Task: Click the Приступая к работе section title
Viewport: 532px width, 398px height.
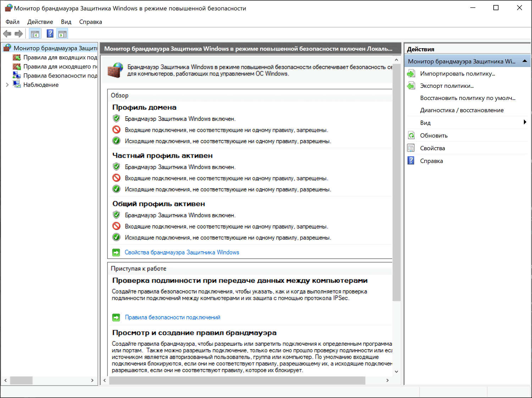Action: click(138, 269)
